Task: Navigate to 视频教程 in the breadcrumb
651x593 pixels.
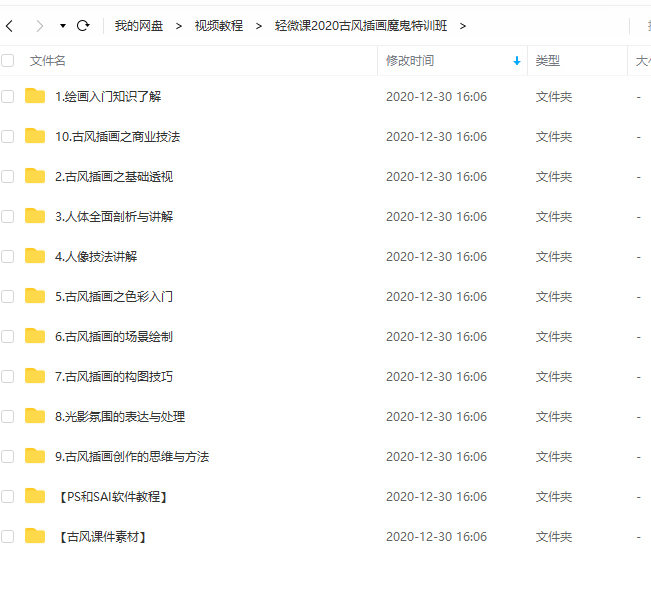Action: (219, 26)
